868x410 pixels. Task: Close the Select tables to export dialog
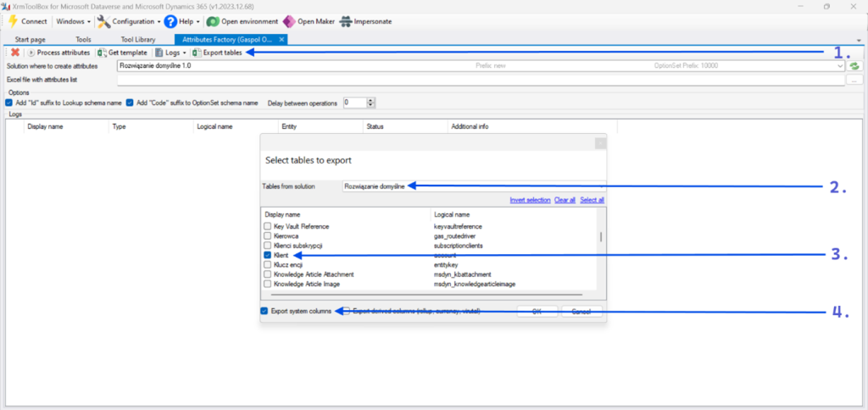click(x=600, y=143)
